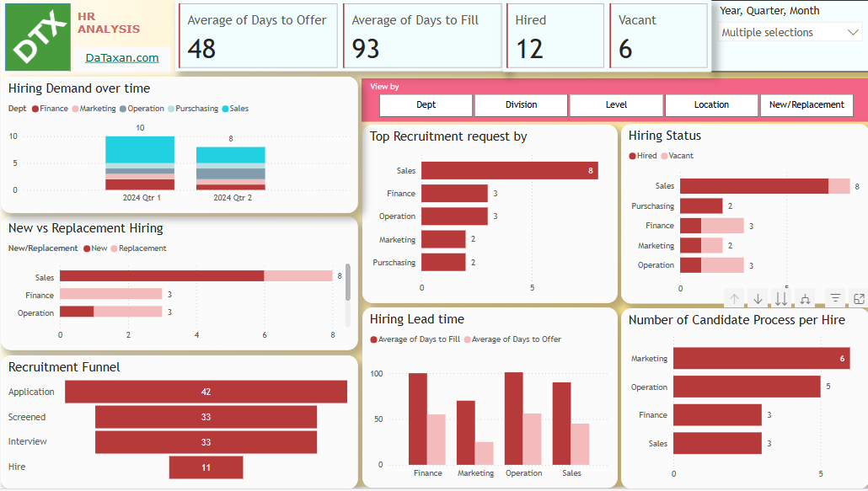Click the Average of Days to Fill card
868x491 pixels.
coord(422,36)
